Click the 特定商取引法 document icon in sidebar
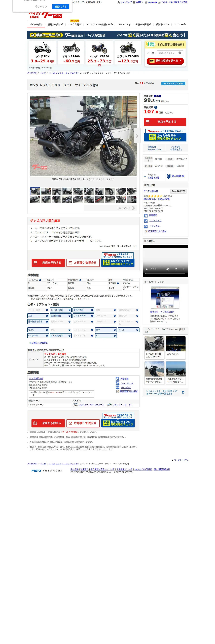 click(x=146, y=232)
